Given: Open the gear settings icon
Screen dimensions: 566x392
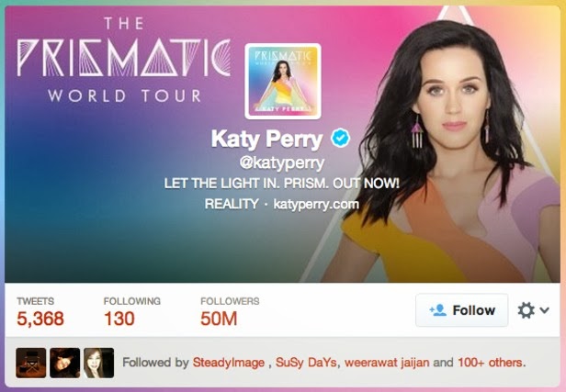Looking at the screenshot, I should point(526,310).
